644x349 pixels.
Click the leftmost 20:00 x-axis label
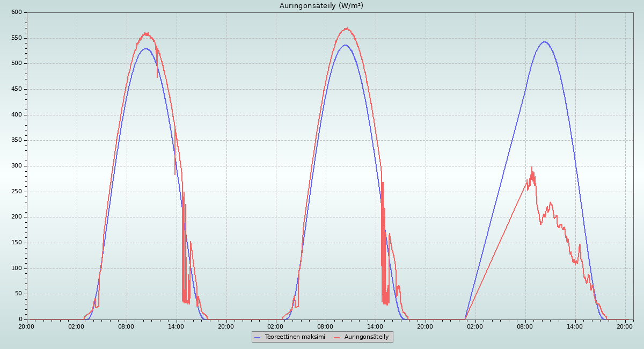click(26, 326)
